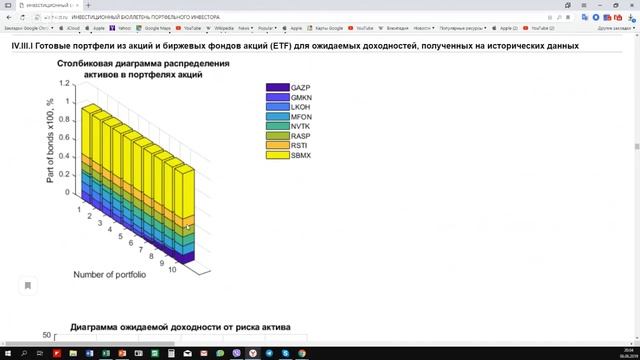Open a new browser tab with plus
Screen dimensions: 640x360
[x=88, y=5]
